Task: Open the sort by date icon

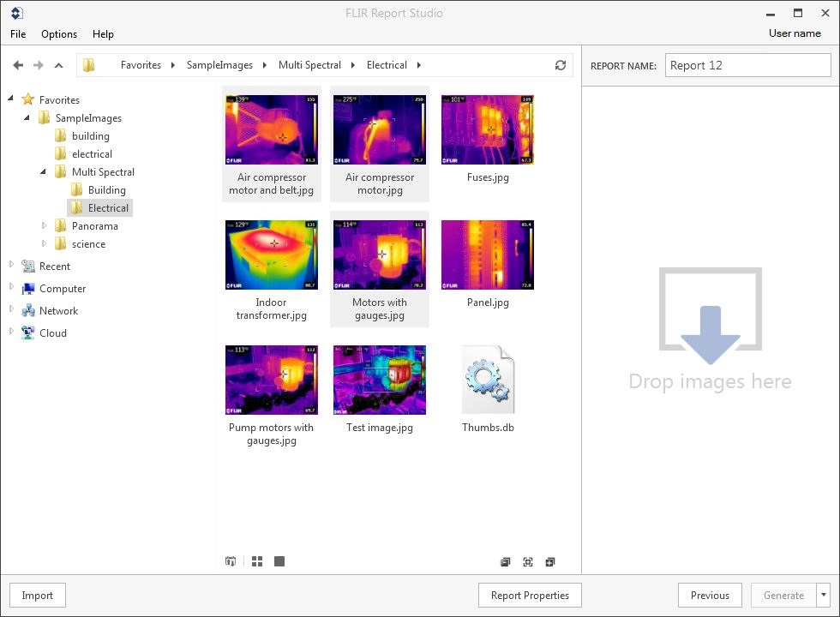Action: [x=231, y=561]
